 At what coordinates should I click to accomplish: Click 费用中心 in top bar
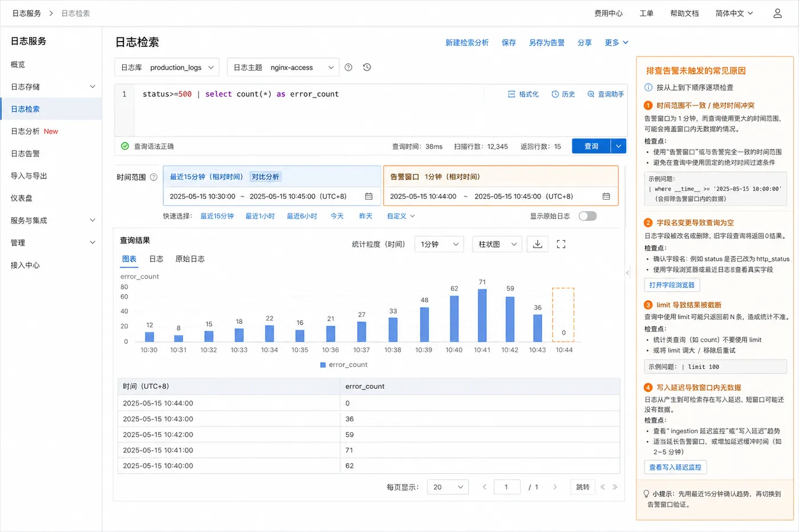tap(608, 13)
